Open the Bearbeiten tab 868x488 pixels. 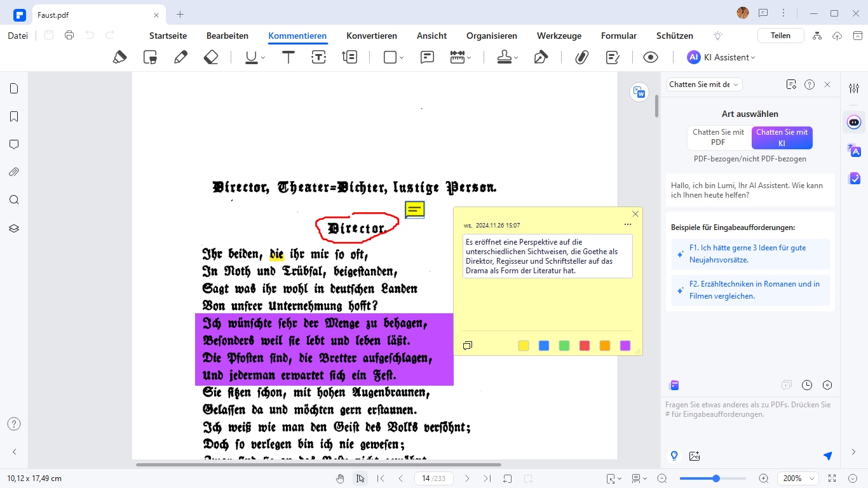[227, 36]
